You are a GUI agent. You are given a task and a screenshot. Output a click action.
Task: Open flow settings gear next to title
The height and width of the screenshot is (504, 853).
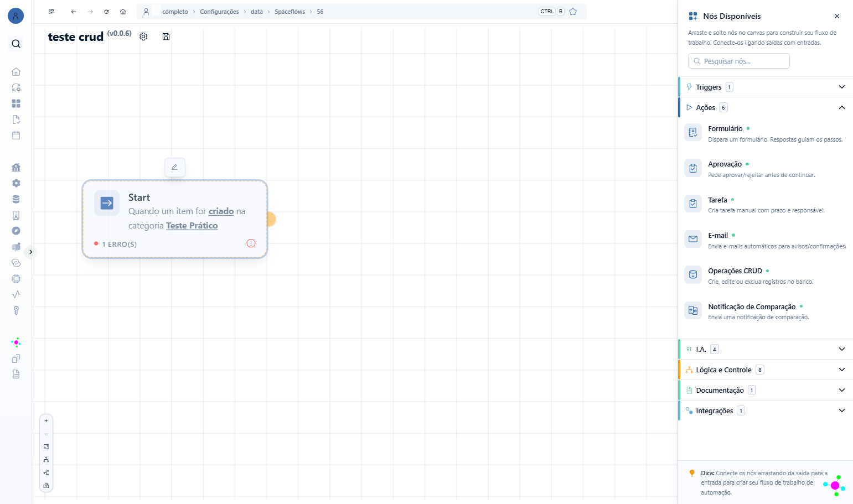[143, 37]
